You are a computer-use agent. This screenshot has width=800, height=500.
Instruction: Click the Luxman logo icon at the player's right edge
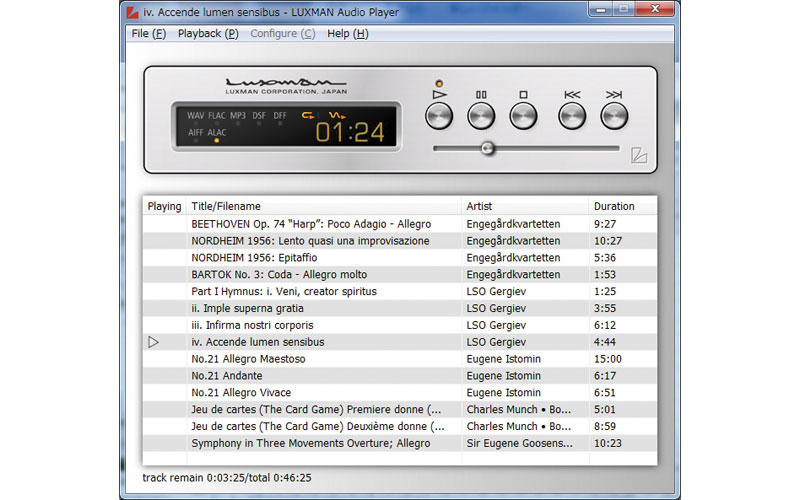click(x=639, y=155)
